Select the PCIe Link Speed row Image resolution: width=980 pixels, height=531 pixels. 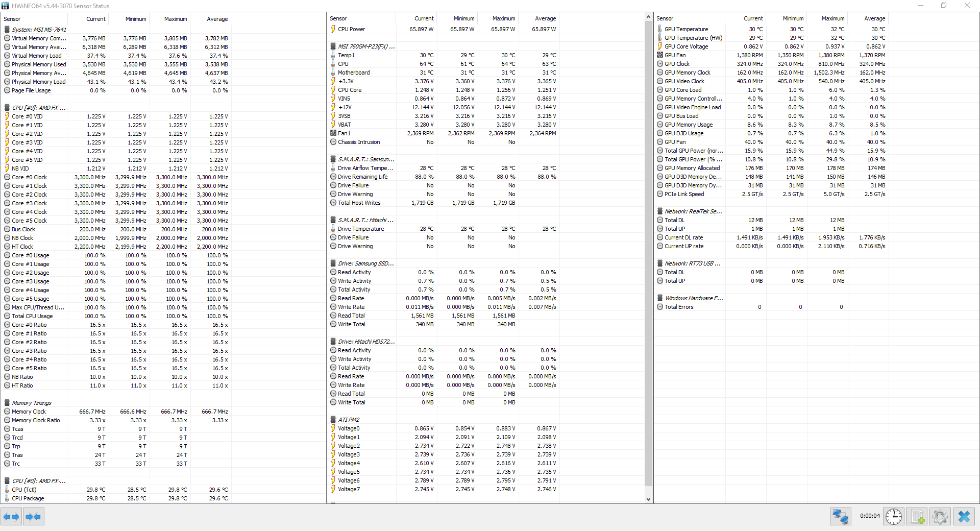684,194
